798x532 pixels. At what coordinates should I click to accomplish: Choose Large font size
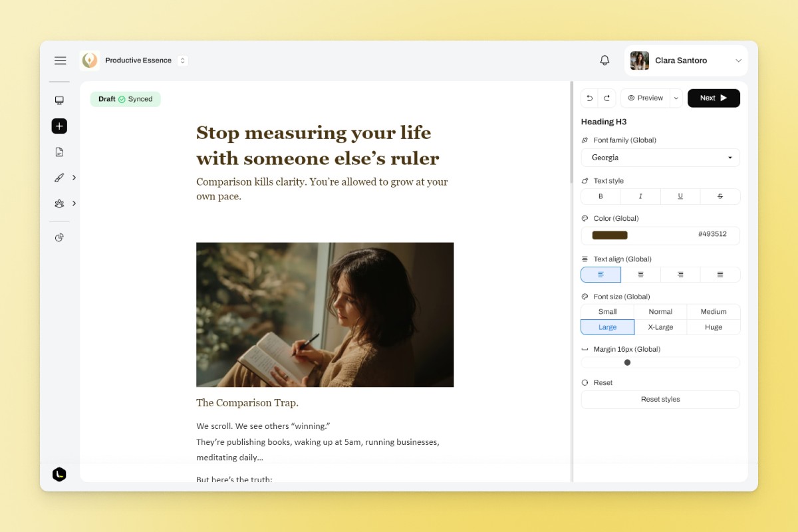608,327
